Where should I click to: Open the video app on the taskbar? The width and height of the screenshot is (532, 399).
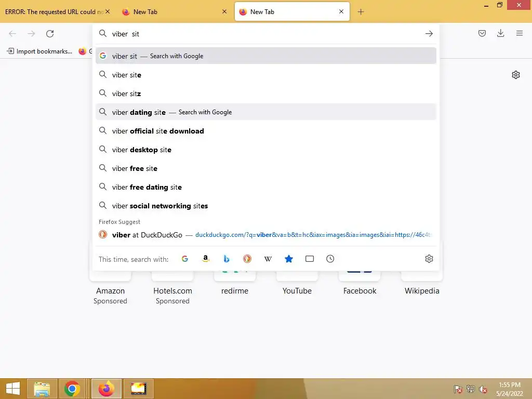click(138, 389)
